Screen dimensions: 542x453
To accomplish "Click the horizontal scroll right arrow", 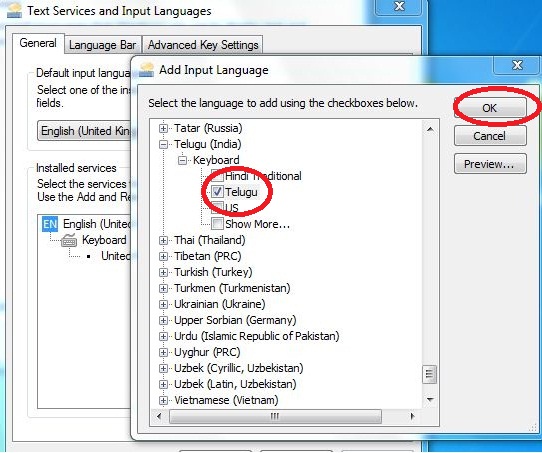I will click(412, 416).
